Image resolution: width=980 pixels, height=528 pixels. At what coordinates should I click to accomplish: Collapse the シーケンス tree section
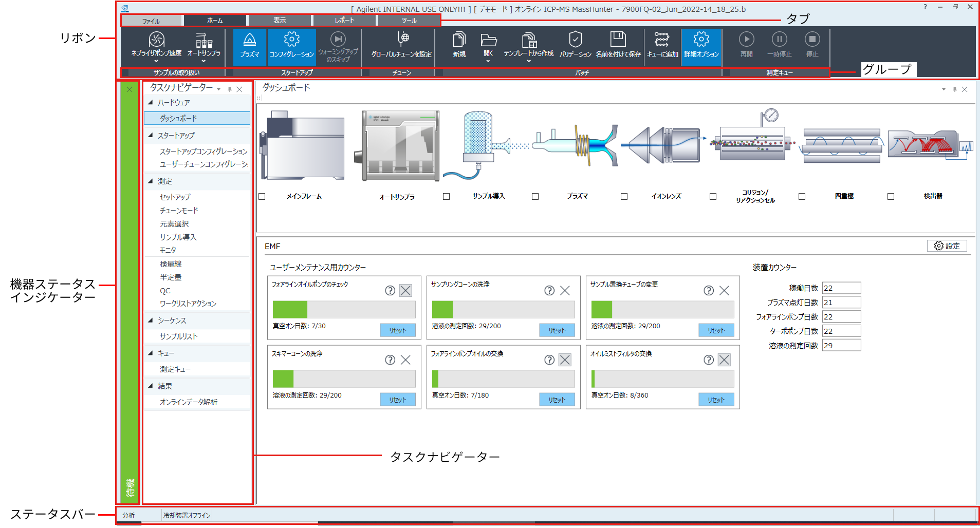click(x=151, y=320)
